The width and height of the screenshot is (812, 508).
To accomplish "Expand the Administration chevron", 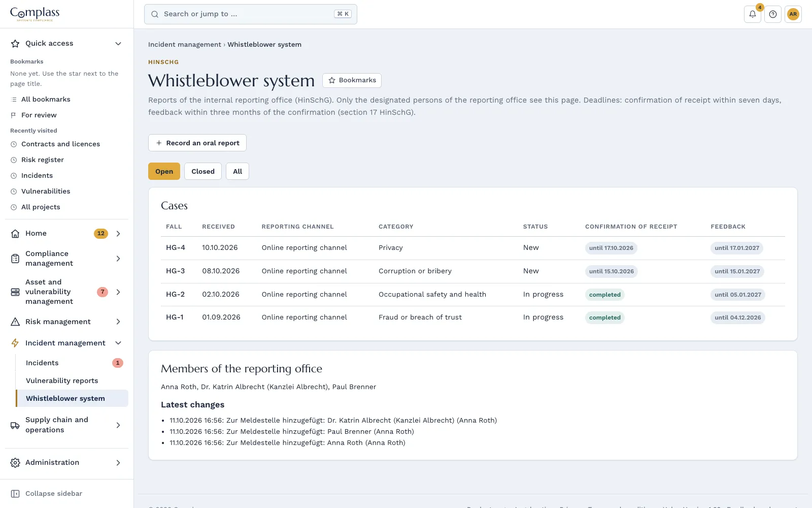I will (x=118, y=463).
